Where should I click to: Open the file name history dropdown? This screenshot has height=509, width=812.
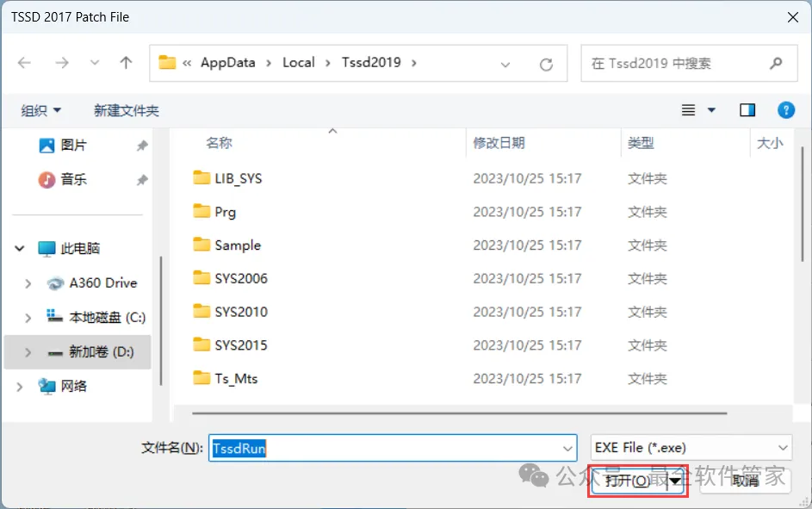567,449
